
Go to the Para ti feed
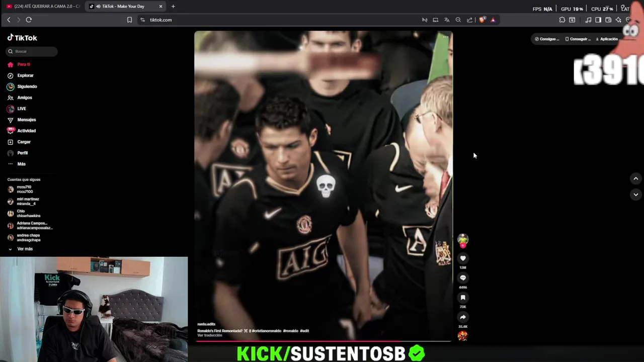pyautogui.click(x=19, y=64)
